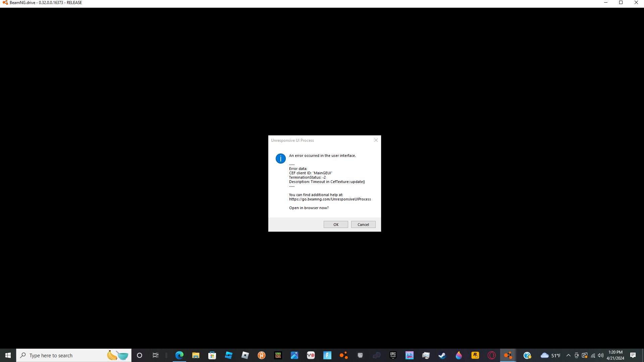
Task: Open Task View button
Action: pos(156,355)
